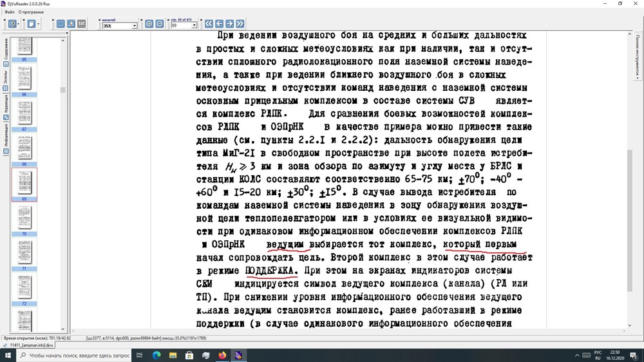Click the thumbnail panel scroll up arrow
Screen dimensions: 644x362
[63, 41]
